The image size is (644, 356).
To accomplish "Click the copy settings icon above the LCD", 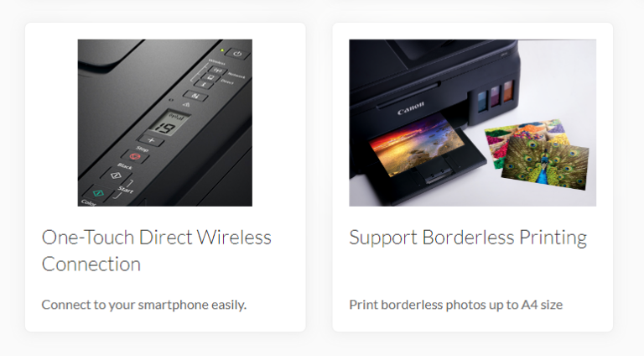I will tap(195, 96).
